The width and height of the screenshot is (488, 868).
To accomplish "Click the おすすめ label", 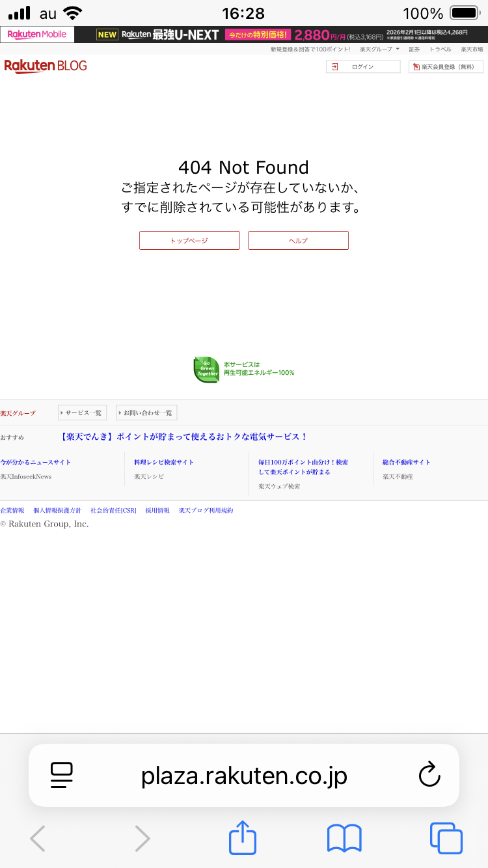I will tap(12, 437).
